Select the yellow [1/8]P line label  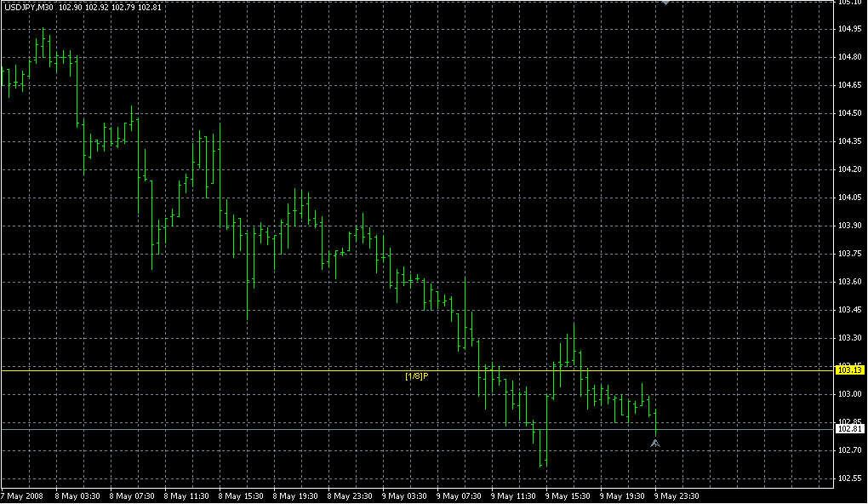point(417,376)
